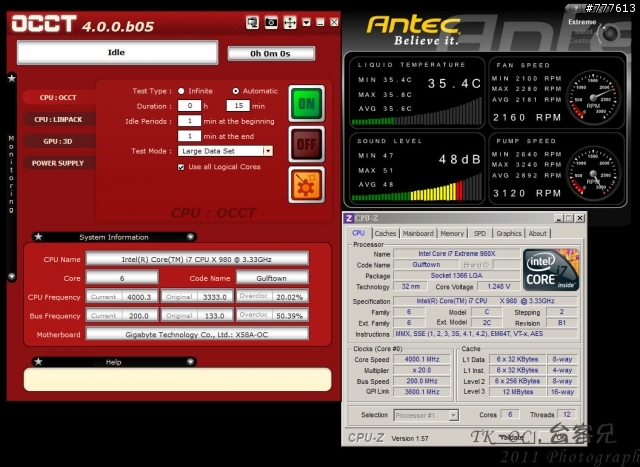Open the vertical Monitoring sidebar
Viewport: 640px width, 467px height.
pos(11,175)
